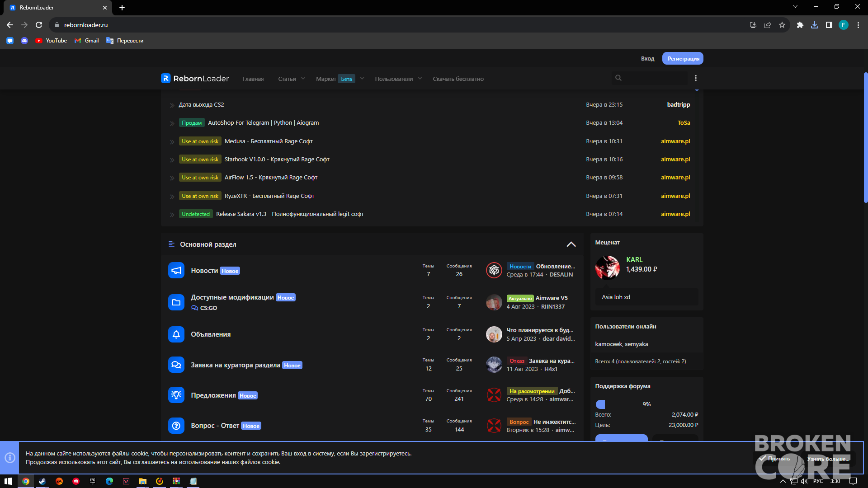This screenshot has height=488, width=868.
Task: Click the forum support 9% progress bar
Action: point(646,404)
